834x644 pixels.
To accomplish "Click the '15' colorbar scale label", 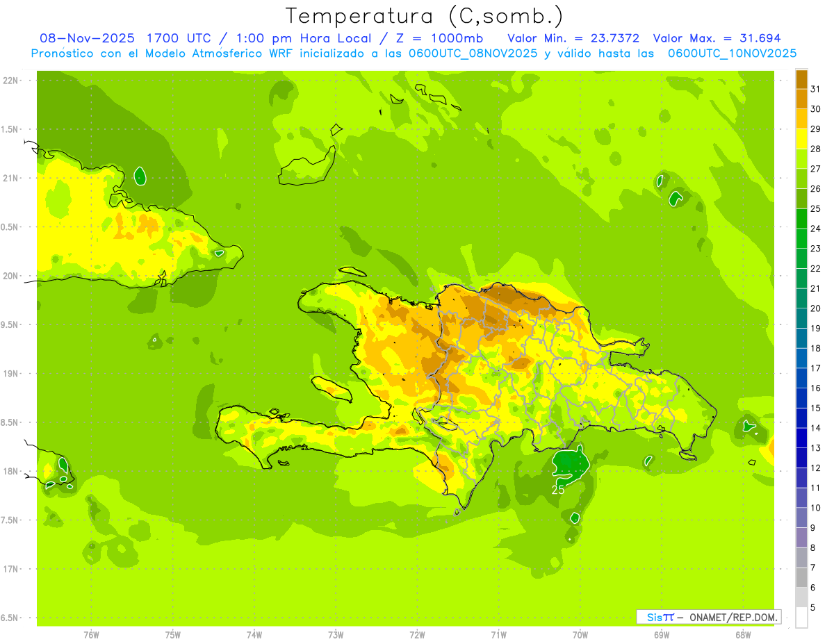I will pos(816,408).
